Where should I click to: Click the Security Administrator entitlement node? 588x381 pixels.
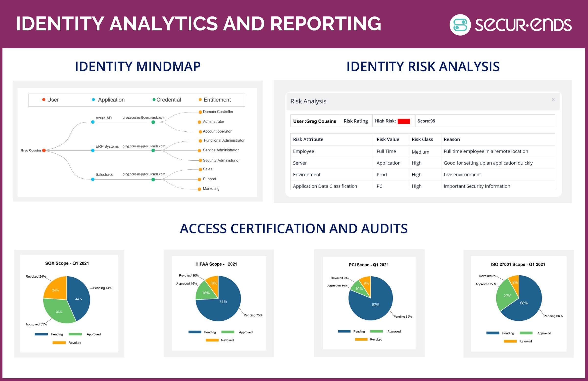(x=200, y=160)
